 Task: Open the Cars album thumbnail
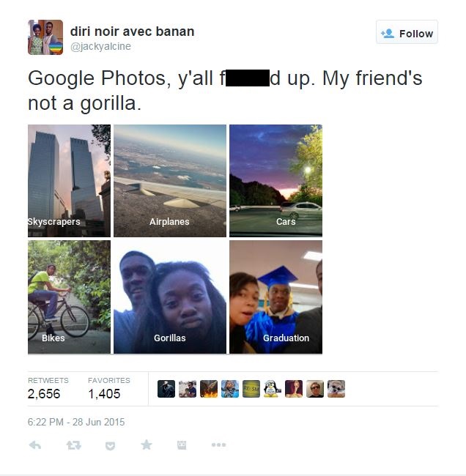point(275,181)
